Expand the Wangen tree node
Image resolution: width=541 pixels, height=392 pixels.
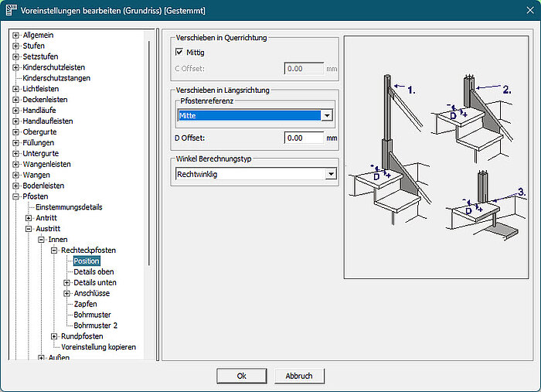click(15, 175)
